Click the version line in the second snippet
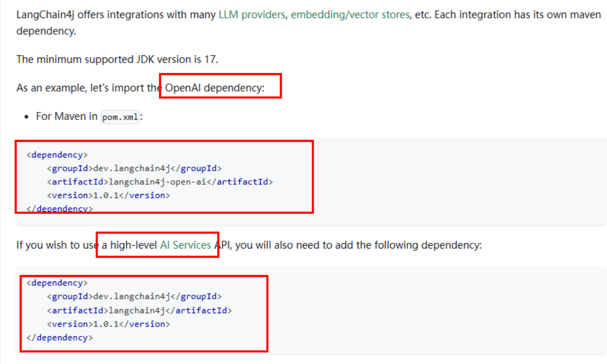This screenshot has height=364, width=607. (x=109, y=324)
